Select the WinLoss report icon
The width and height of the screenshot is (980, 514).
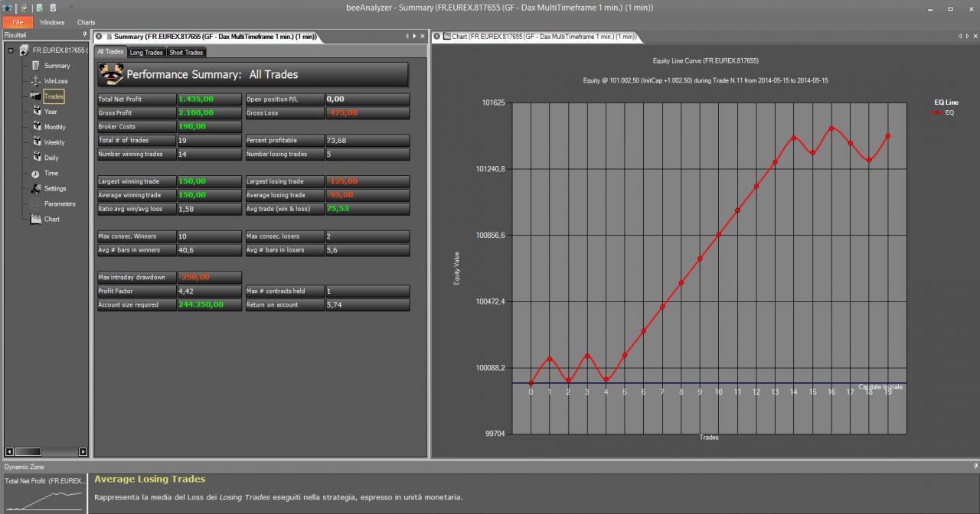[36, 81]
